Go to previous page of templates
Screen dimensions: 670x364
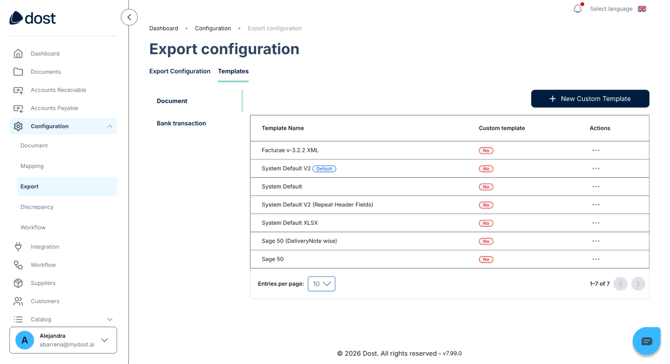tap(620, 284)
